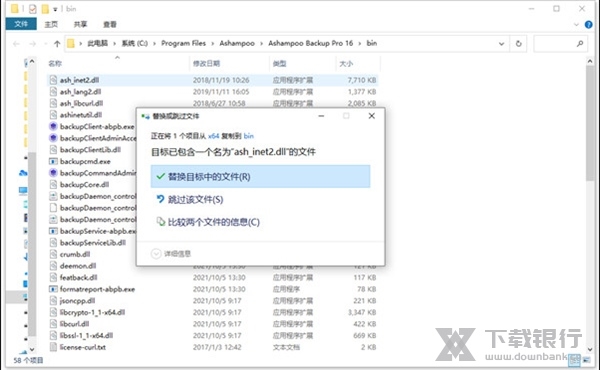Select the ash_lang2.dll file icon

pyautogui.click(x=54, y=91)
